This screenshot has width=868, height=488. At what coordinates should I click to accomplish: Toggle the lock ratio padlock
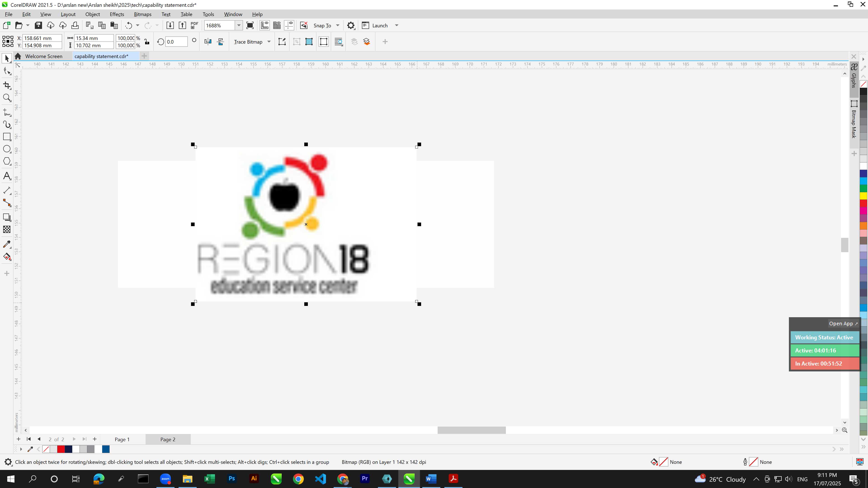(x=147, y=42)
